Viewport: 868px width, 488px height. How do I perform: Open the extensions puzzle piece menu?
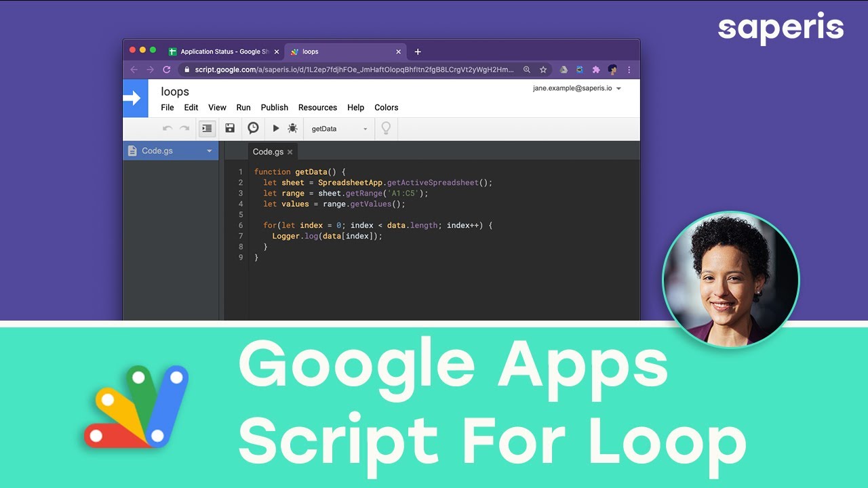[596, 69]
